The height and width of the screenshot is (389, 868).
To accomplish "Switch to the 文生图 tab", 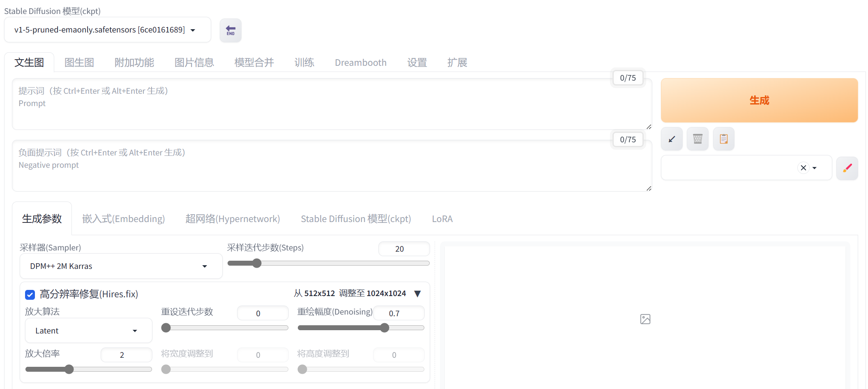I will tap(29, 63).
